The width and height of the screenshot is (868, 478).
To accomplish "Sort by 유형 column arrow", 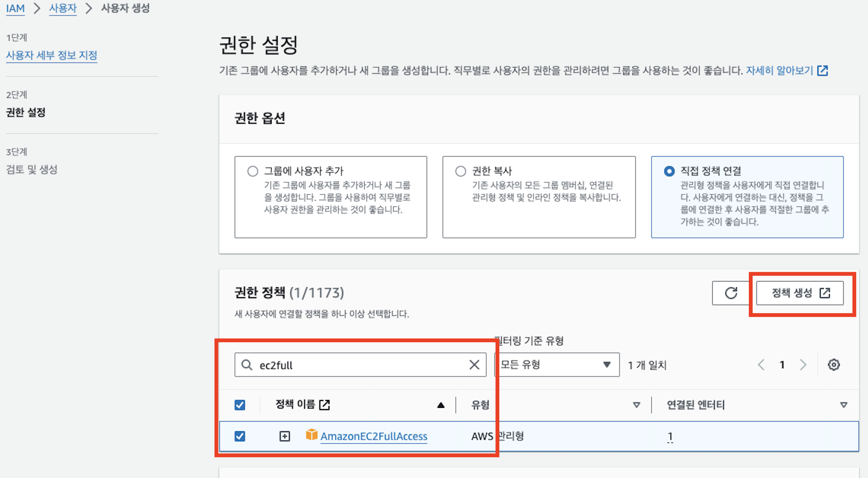I will pos(636,405).
